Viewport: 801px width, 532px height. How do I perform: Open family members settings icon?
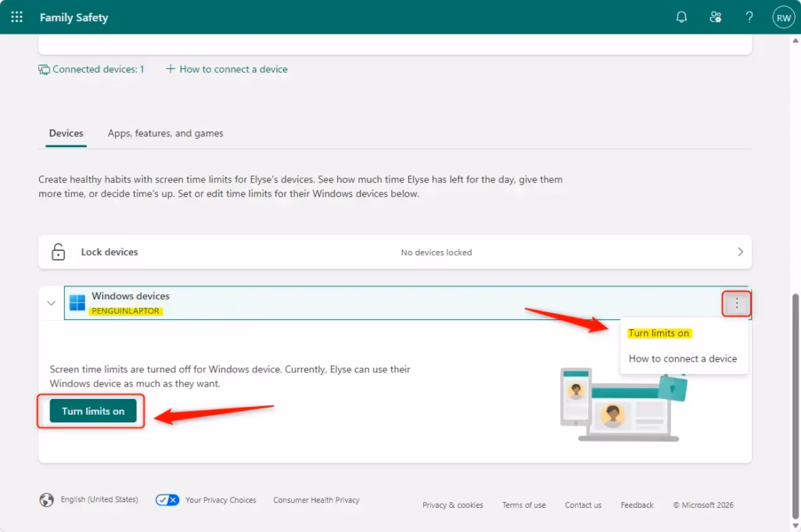715,17
